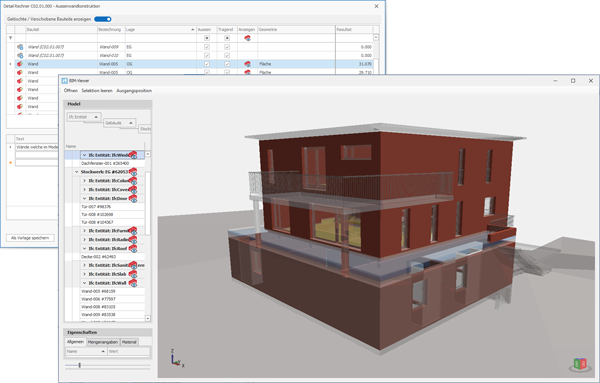Sort by the Lage column header
This screenshot has width=600, height=383.
coord(160,29)
